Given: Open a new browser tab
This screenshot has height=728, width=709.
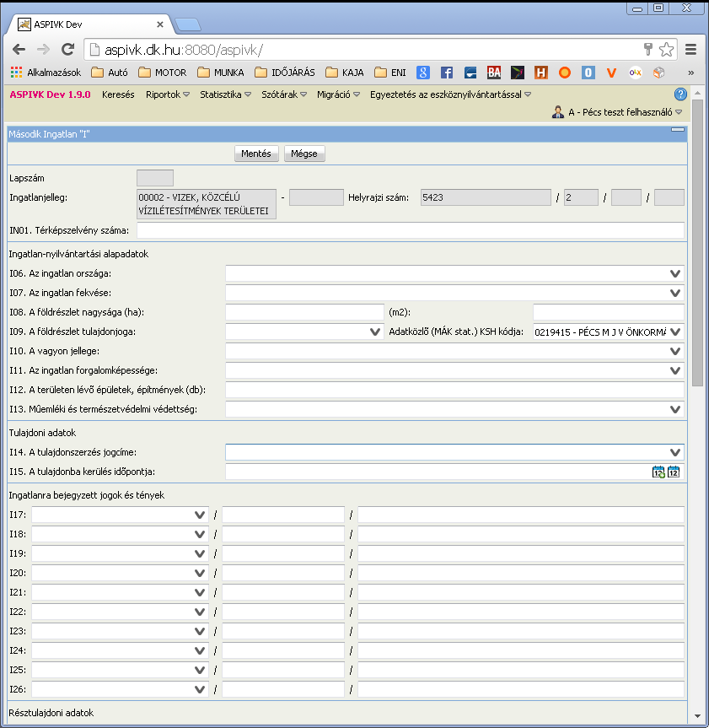Looking at the screenshot, I should click(188, 24).
